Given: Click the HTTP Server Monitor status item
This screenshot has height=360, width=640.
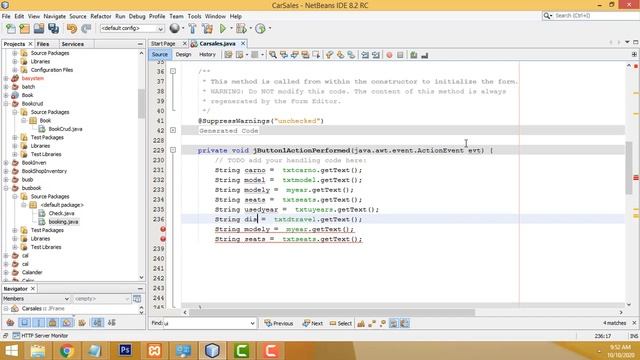Looking at the screenshot, I should 40,336.
